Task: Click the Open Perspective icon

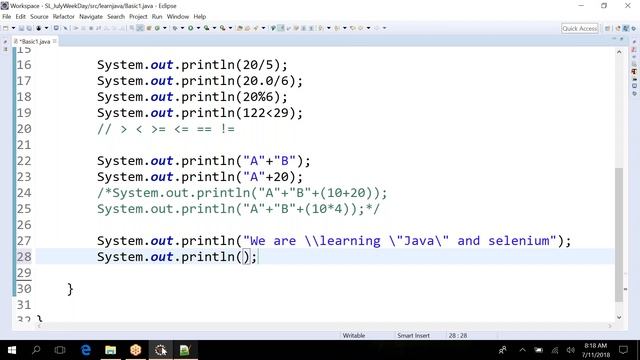Action: [607, 29]
